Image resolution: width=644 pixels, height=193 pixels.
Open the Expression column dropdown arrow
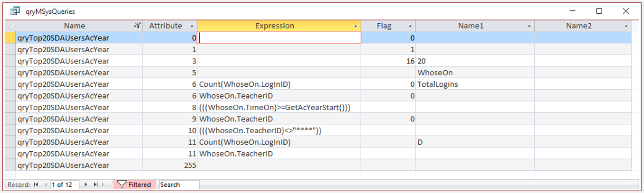pyautogui.click(x=356, y=26)
